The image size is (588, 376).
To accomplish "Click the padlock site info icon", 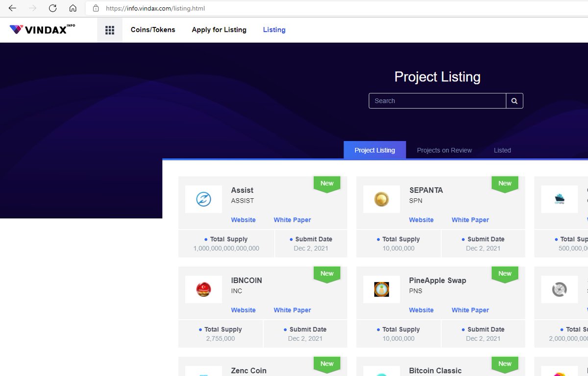I will (x=96, y=8).
